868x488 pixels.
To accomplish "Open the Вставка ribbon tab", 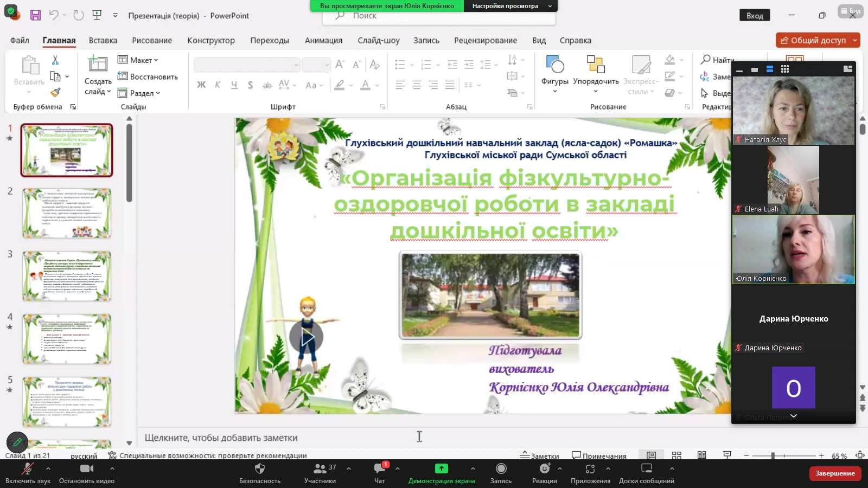I will pyautogui.click(x=103, y=40).
